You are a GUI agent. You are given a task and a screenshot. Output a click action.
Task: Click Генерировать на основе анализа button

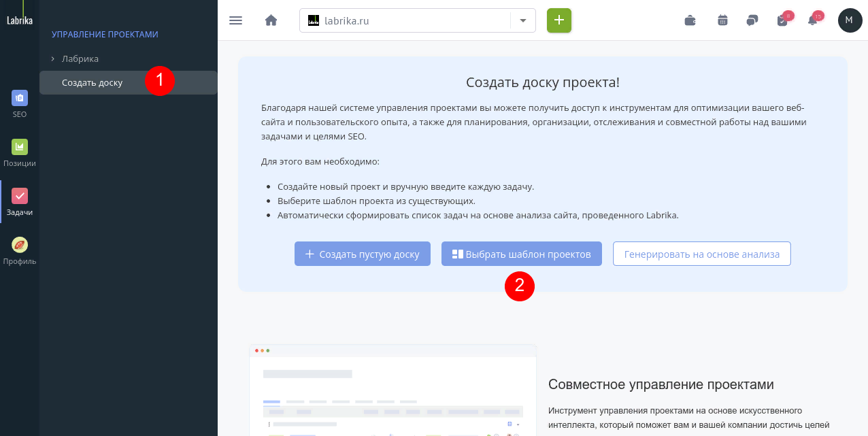coord(702,254)
